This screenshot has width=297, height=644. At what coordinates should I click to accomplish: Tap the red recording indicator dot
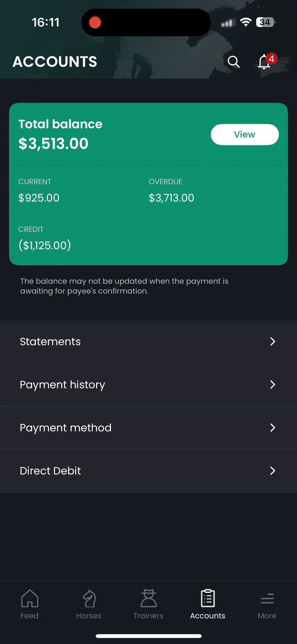pos(95,23)
